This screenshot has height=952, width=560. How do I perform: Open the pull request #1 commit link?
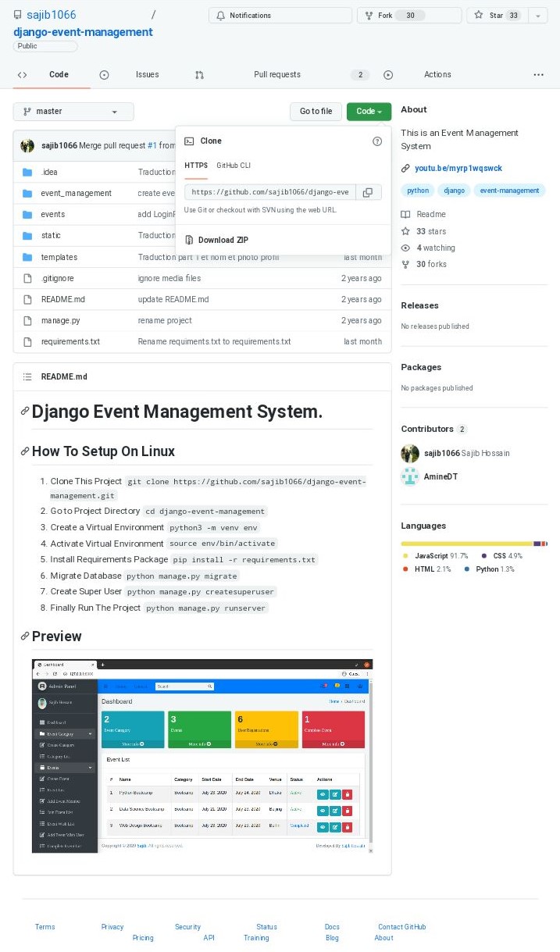point(152,146)
